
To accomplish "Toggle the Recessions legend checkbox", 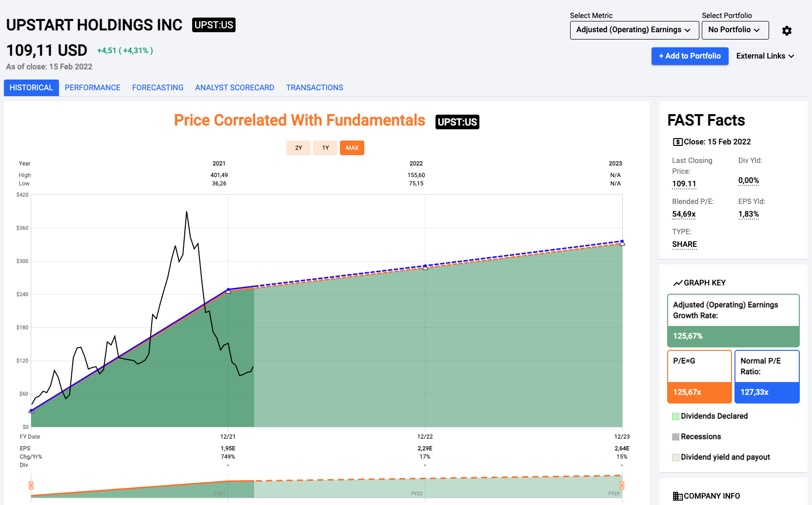I will [675, 437].
